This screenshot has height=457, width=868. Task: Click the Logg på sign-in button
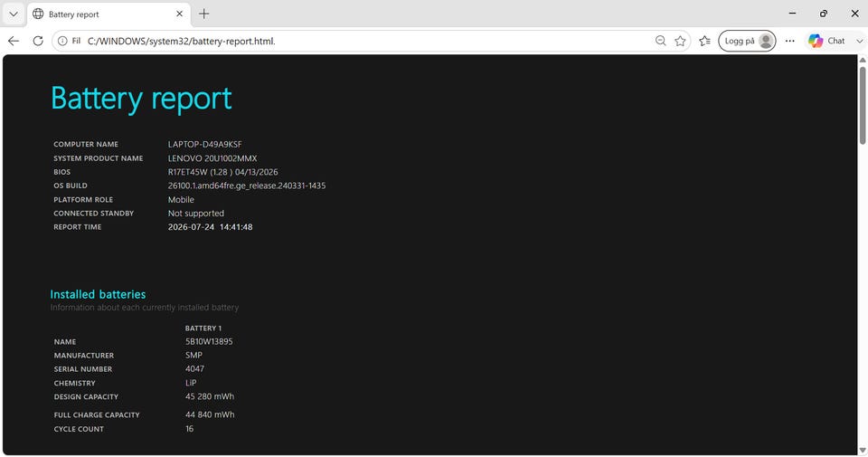(x=747, y=41)
